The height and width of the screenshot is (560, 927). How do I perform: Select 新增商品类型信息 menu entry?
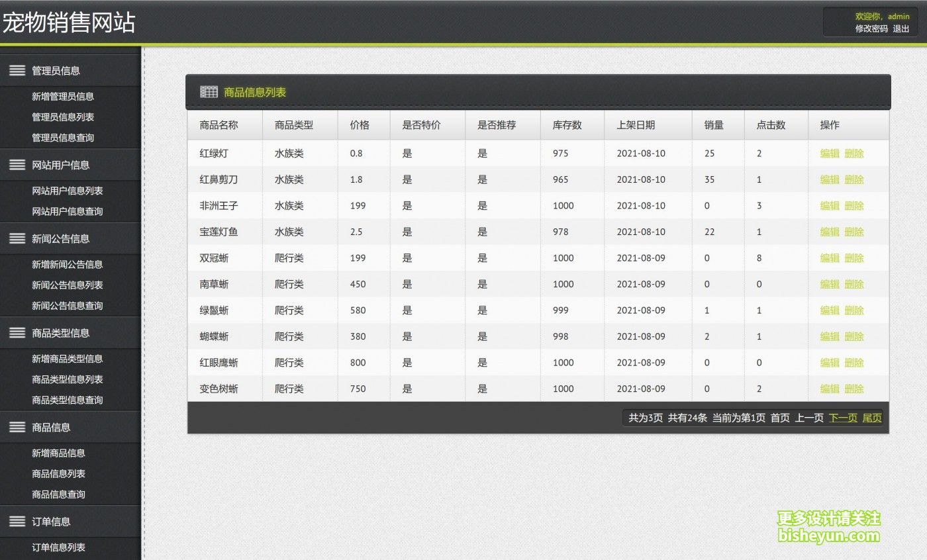[x=68, y=359]
